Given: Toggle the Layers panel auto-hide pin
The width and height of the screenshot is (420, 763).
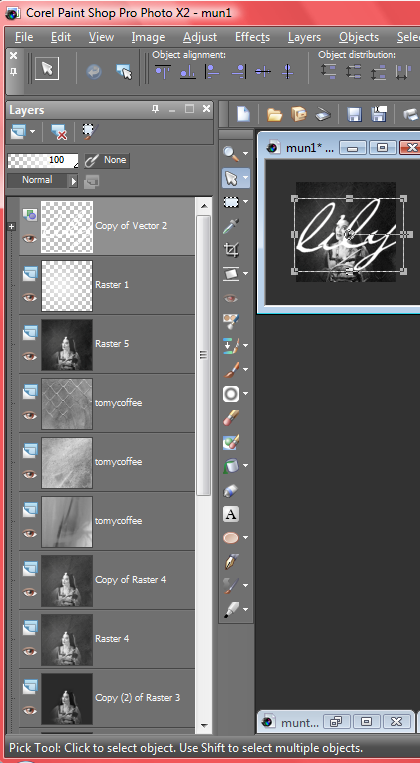Looking at the screenshot, I should point(155,109).
